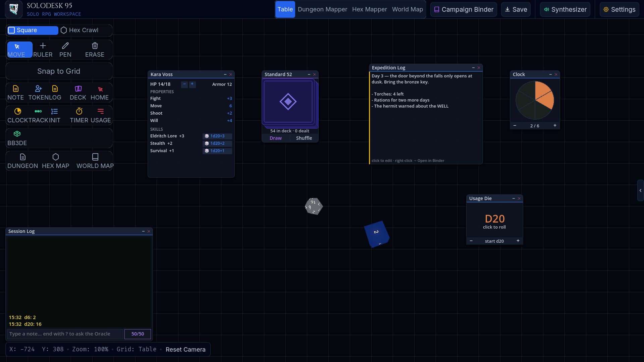Viewport: 644px width, 362px height.
Task: Increase Clock segment count
Action: pyautogui.click(x=555, y=126)
